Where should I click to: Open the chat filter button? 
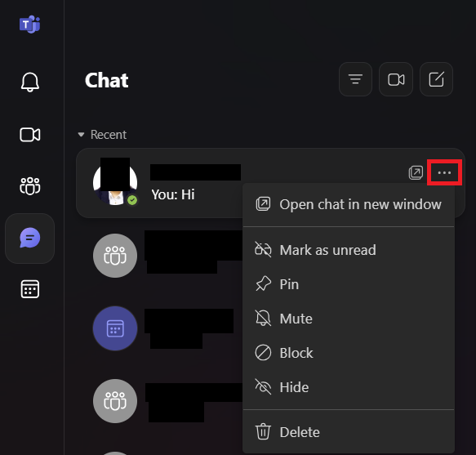pyautogui.click(x=355, y=79)
